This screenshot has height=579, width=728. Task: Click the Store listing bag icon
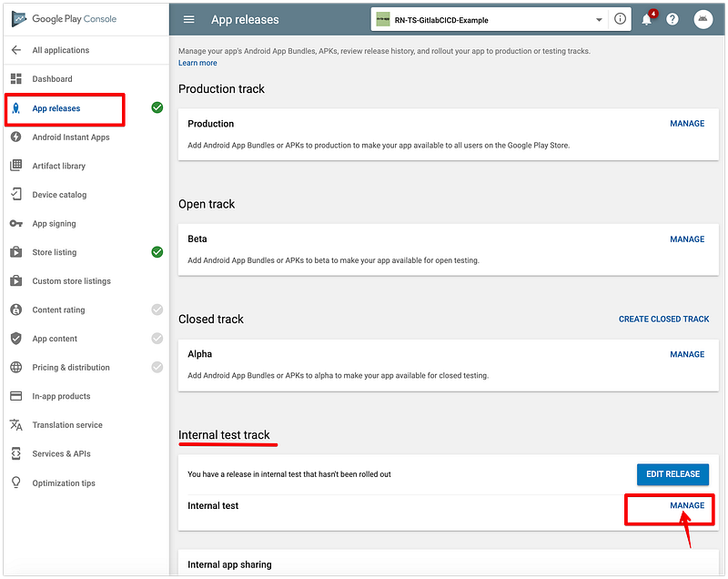pos(16,252)
